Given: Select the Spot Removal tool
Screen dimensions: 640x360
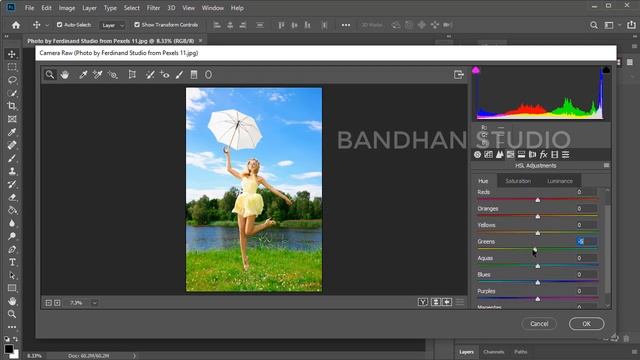Looking at the screenshot, I should (x=150, y=75).
